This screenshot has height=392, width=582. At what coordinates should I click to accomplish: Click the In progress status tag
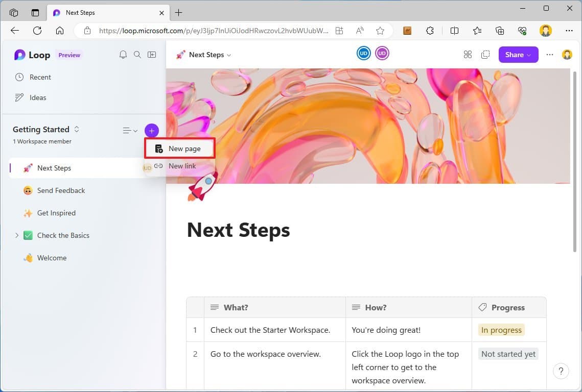pyautogui.click(x=501, y=330)
